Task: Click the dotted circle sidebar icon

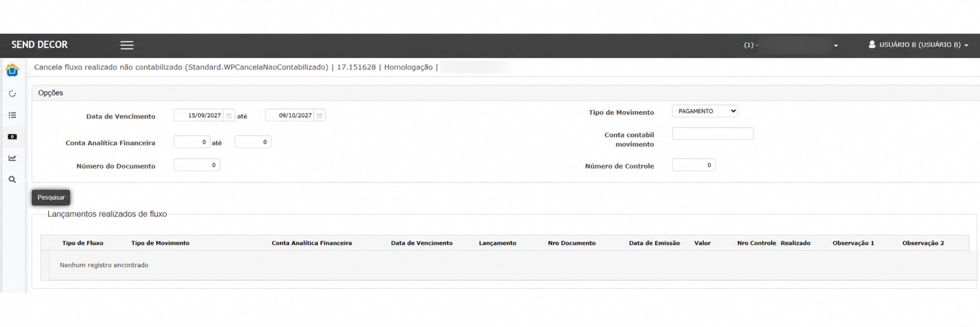Action: pyautogui.click(x=12, y=93)
